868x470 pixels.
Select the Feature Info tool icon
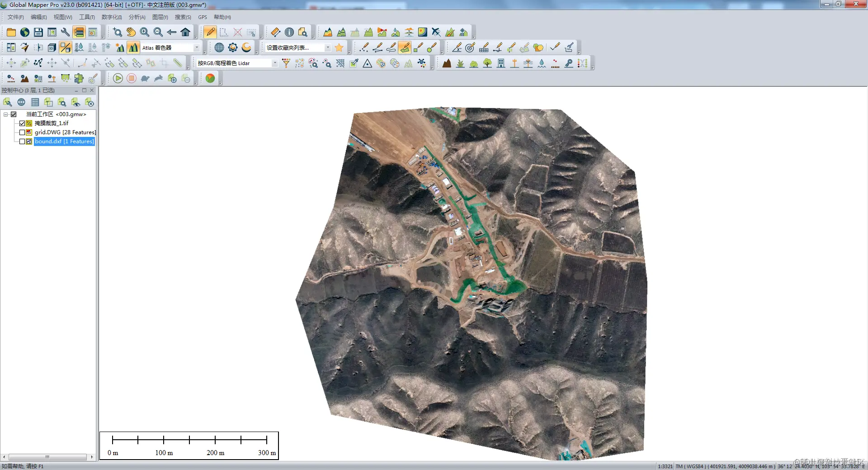click(x=289, y=32)
